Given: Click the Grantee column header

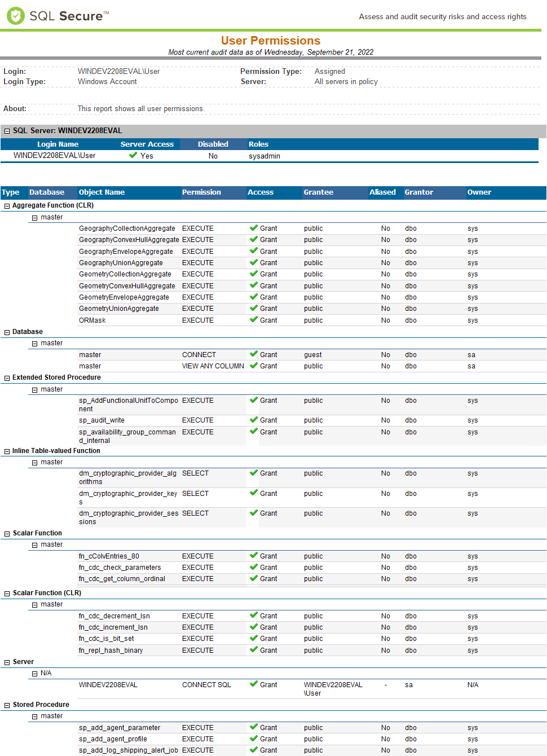Looking at the screenshot, I should coord(318,192).
